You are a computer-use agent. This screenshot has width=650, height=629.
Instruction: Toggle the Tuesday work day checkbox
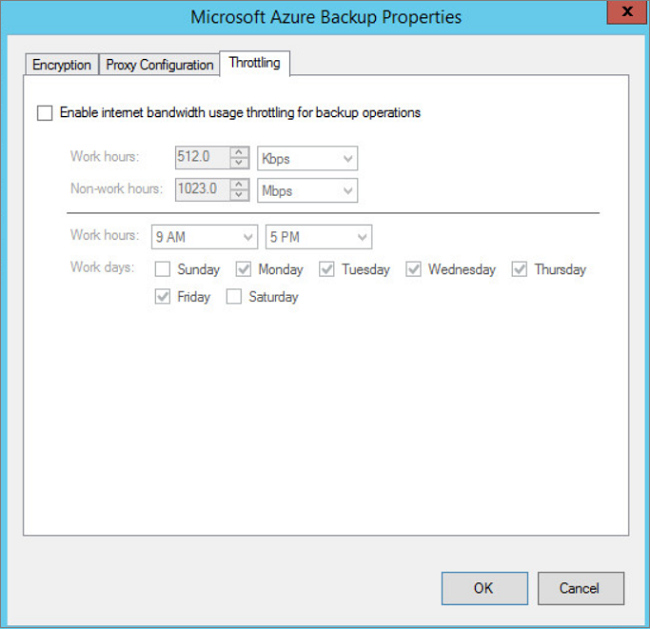click(x=327, y=269)
